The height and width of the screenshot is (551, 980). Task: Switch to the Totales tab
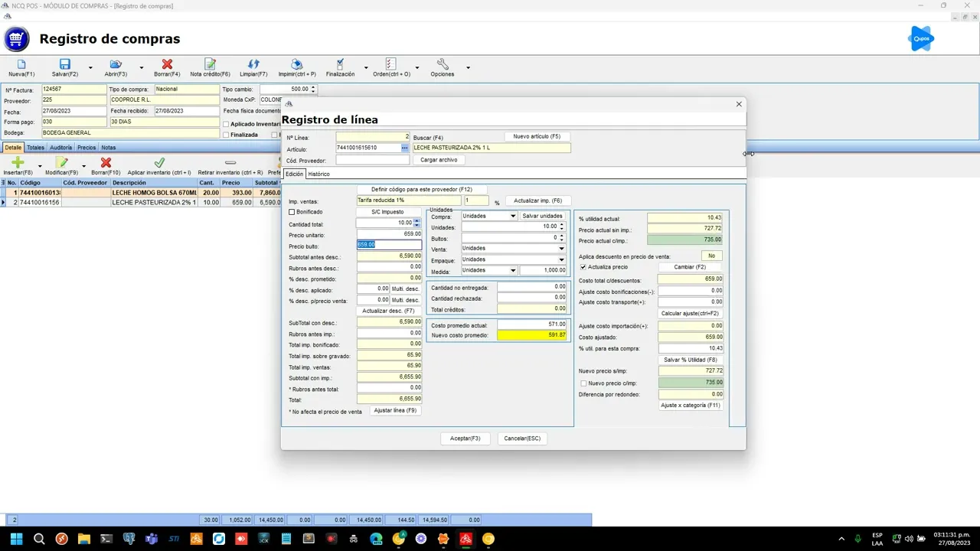[36, 148]
